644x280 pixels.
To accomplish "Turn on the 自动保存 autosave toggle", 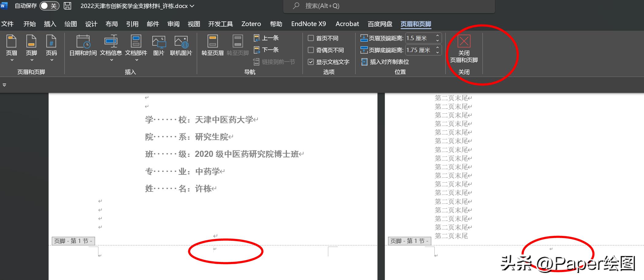I will pos(49,6).
